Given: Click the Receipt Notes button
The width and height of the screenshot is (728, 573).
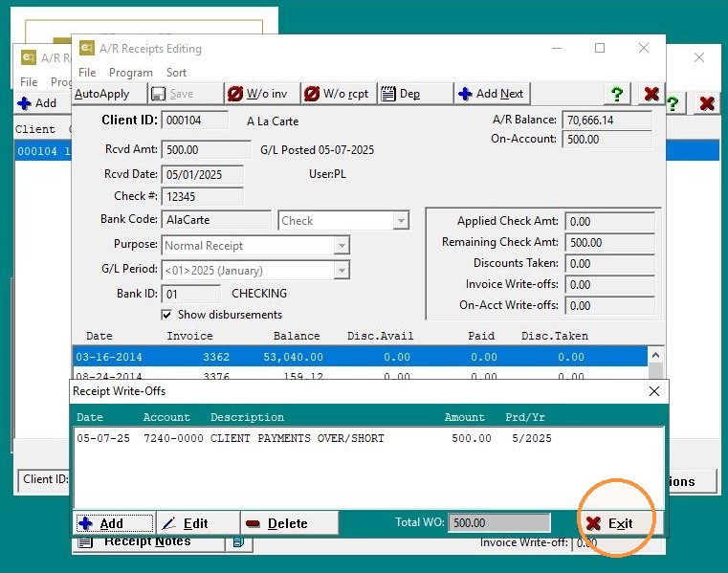Looking at the screenshot, I should [147, 542].
